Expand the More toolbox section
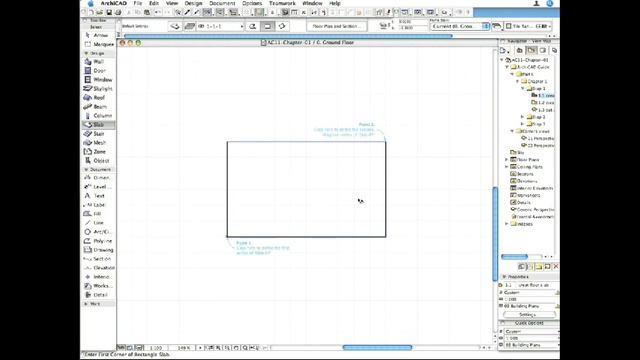The width and height of the screenshot is (640, 360). coord(86,304)
